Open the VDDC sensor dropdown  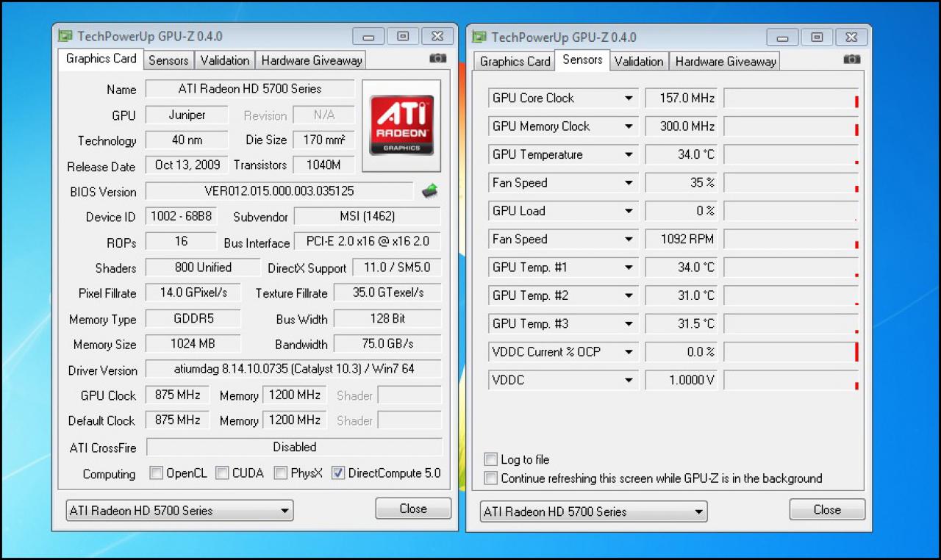pos(629,381)
